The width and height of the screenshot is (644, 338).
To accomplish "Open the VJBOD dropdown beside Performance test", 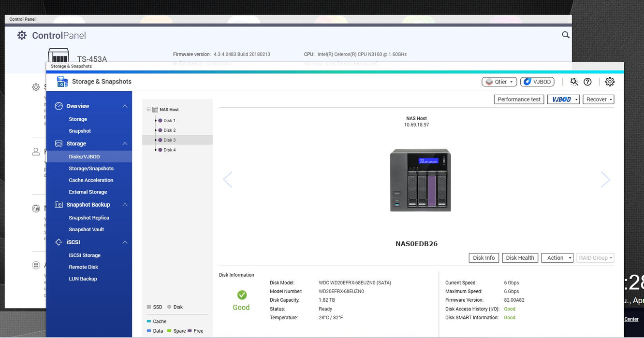I will tap(563, 99).
